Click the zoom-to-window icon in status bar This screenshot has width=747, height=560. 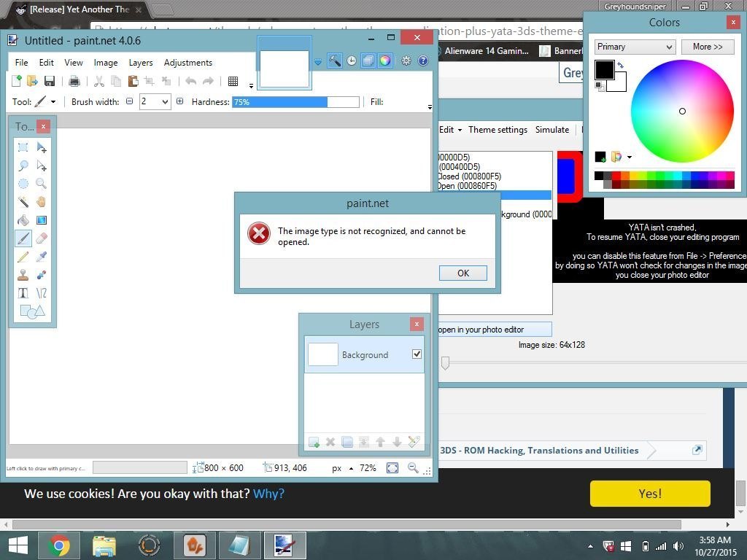point(392,468)
